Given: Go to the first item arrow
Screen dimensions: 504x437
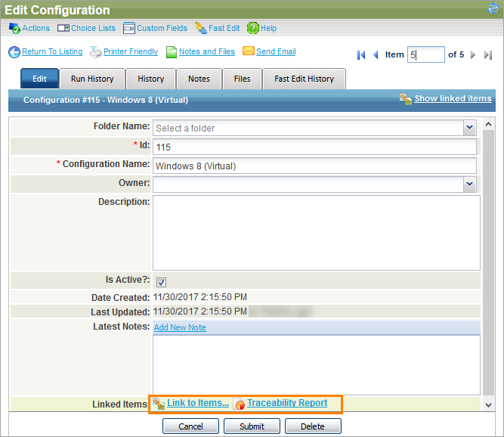Looking at the screenshot, I should 361,54.
